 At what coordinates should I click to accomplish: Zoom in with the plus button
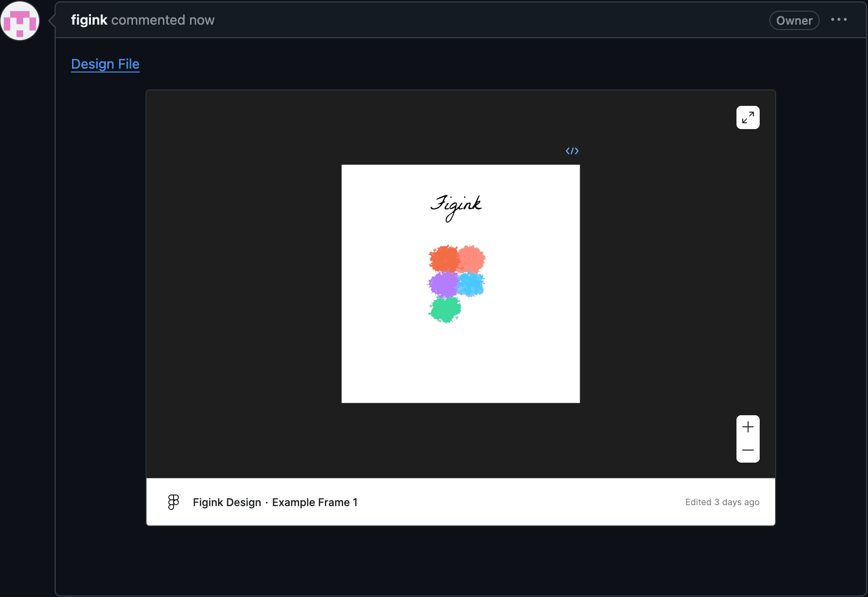748,427
